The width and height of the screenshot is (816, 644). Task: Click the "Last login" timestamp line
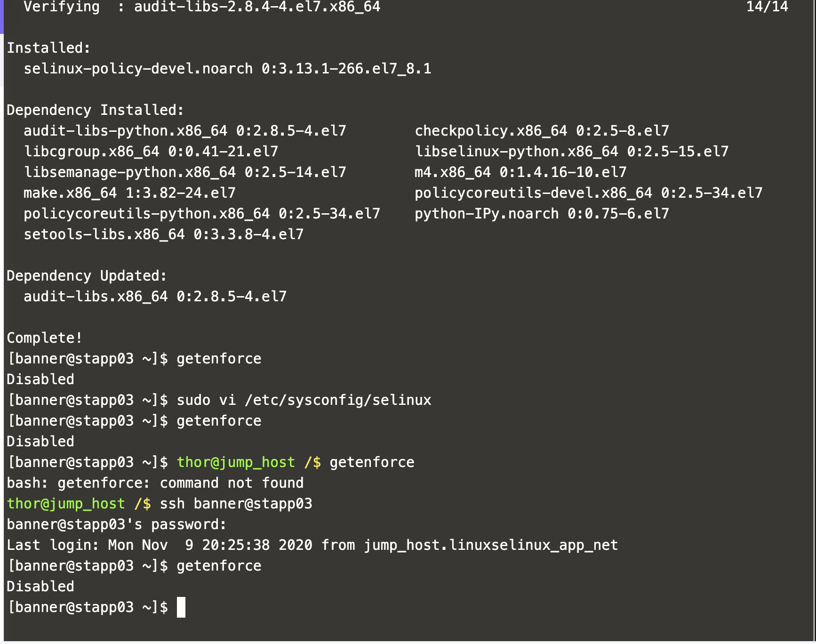coord(312,545)
